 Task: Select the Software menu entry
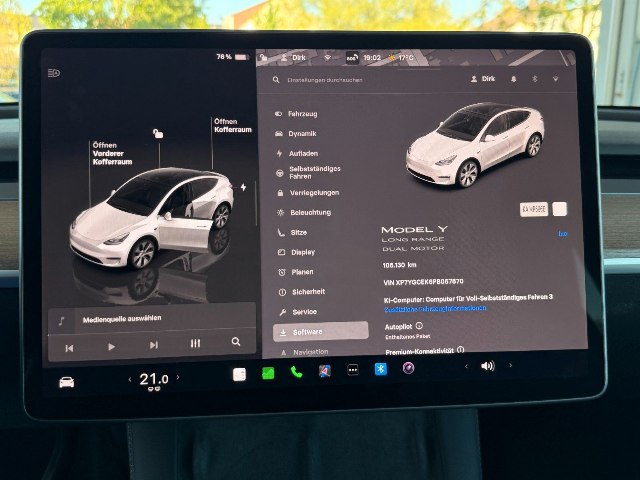(308, 331)
